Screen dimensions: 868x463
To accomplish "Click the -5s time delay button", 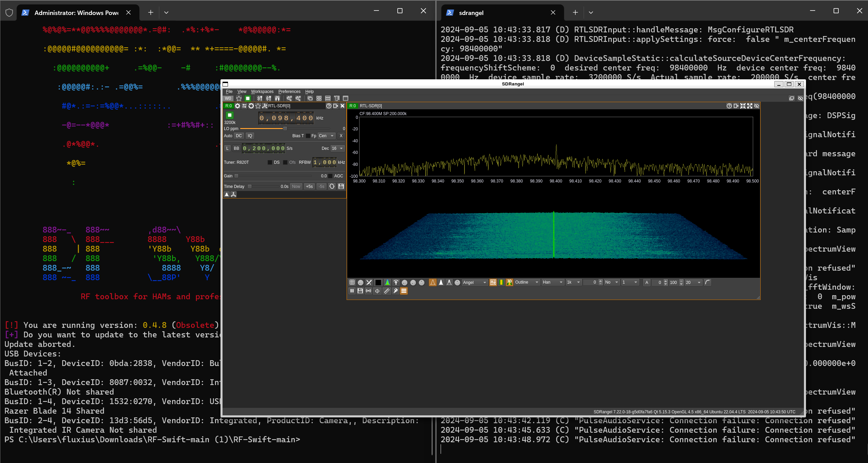I will tap(321, 187).
